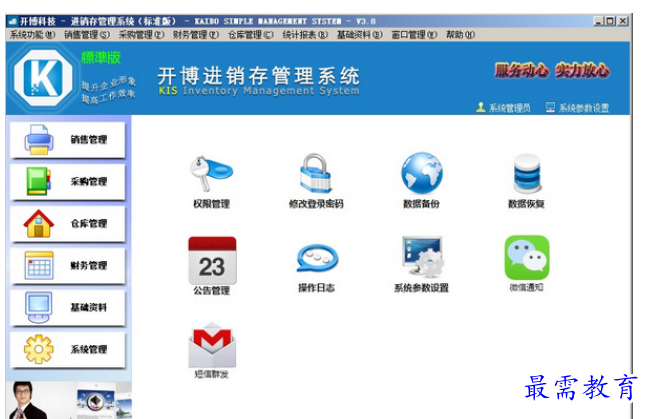Open 短信群发 mail envelope icon
Screen dimensions: 646x419
212,345
